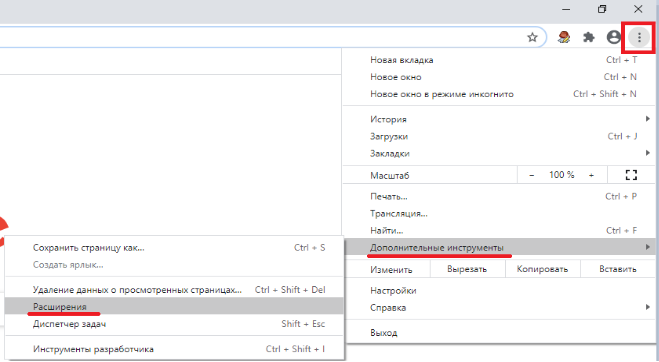Select Сохранить страницу как... in submenu
The height and width of the screenshot is (362, 659).
pyautogui.click(x=174, y=248)
